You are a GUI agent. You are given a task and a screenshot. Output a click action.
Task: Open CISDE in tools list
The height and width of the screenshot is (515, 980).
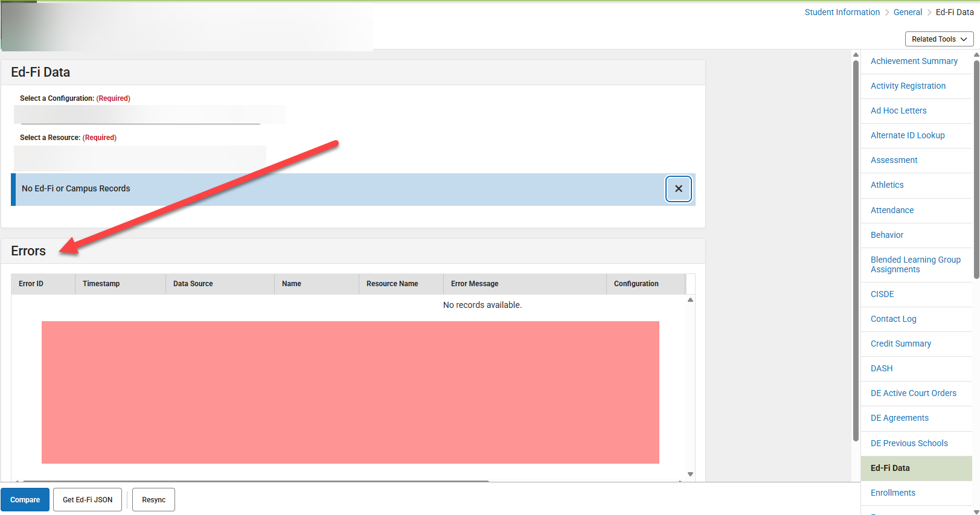[882, 294]
